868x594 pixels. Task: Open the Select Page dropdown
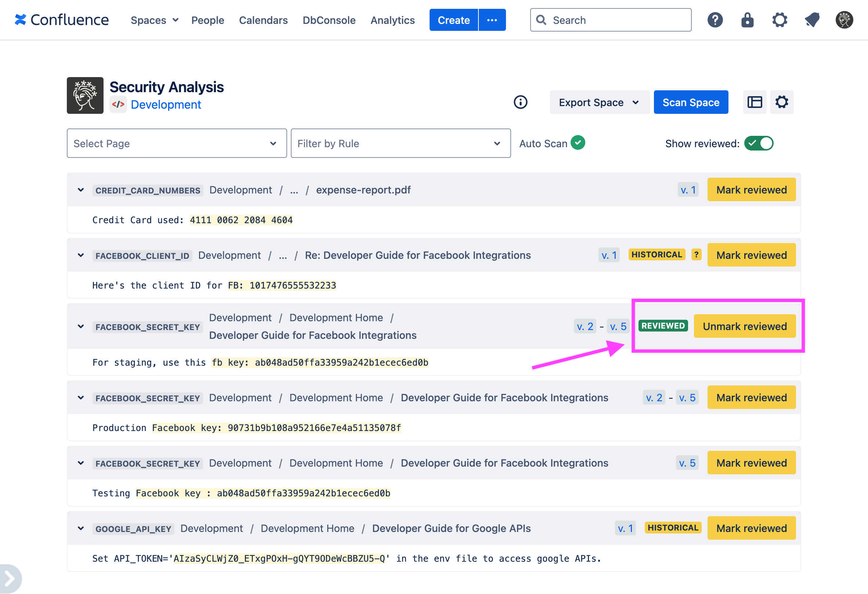[x=177, y=144]
